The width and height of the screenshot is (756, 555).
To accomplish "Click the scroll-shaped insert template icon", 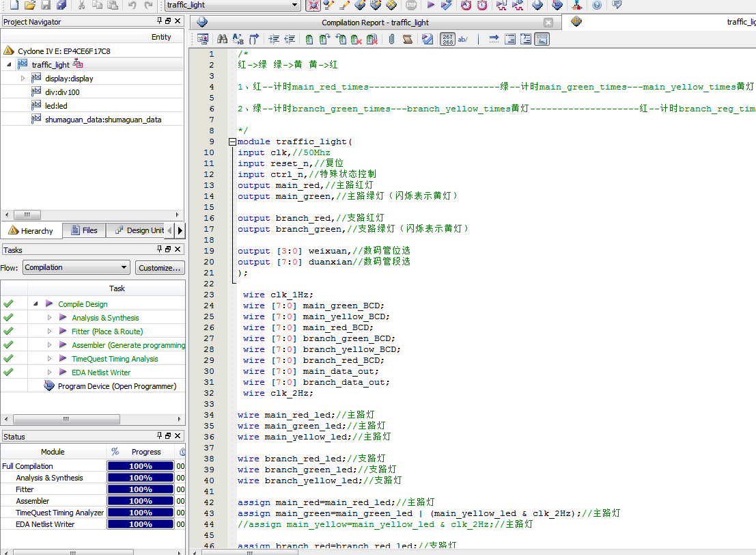I will 408,39.
